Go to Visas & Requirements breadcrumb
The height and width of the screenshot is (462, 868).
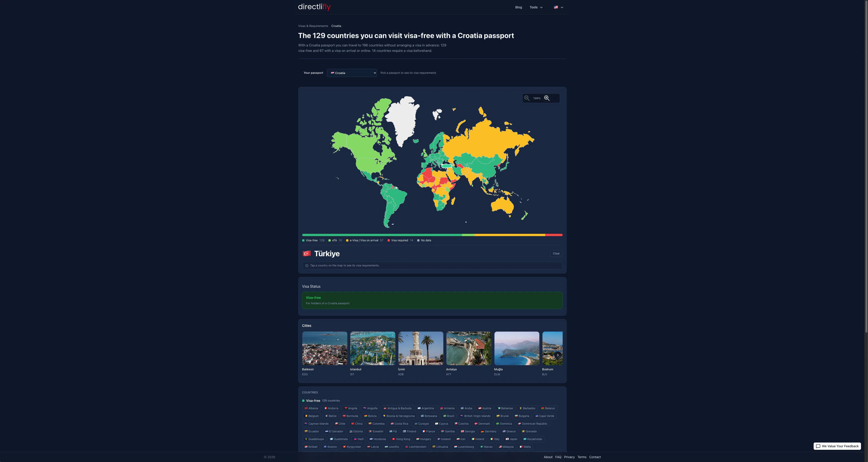click(313, 26)
